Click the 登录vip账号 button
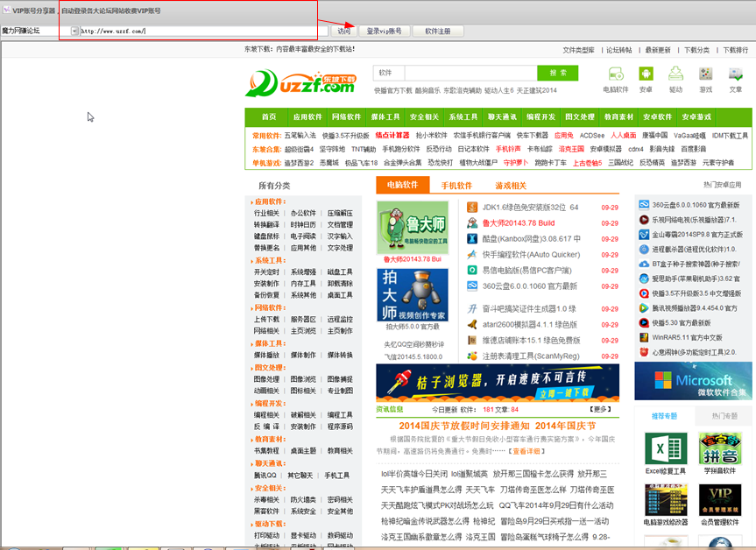 point(385,31)
